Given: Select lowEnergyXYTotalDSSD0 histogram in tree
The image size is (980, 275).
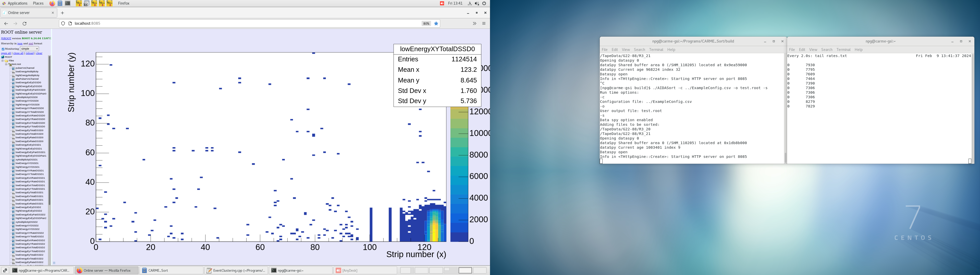Looking at the screenshot, I should tap(29, 112).
